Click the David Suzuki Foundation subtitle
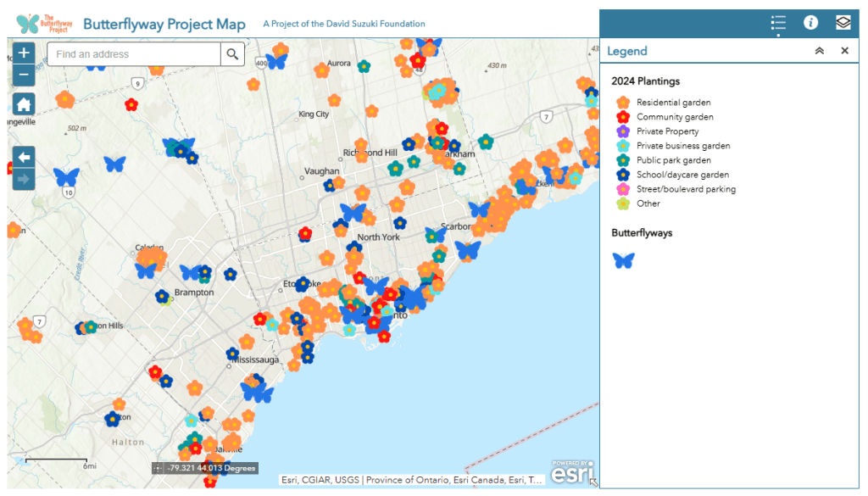868x496 pixels. (x=344, y=24)
